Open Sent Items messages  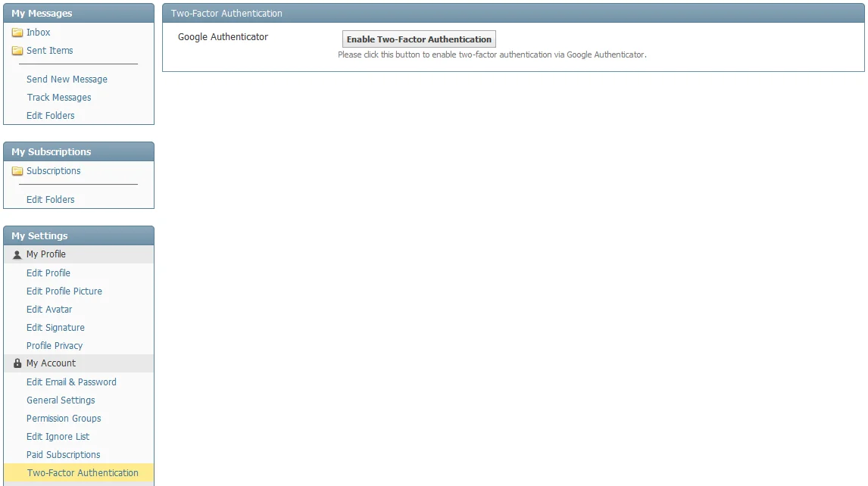point(50,51)
